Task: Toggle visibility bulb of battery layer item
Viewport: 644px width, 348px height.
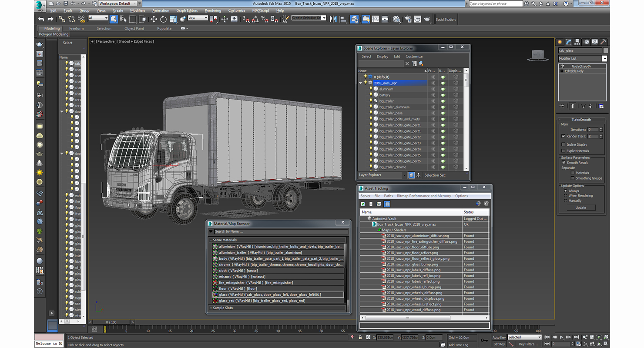Action: pos(371,95)
